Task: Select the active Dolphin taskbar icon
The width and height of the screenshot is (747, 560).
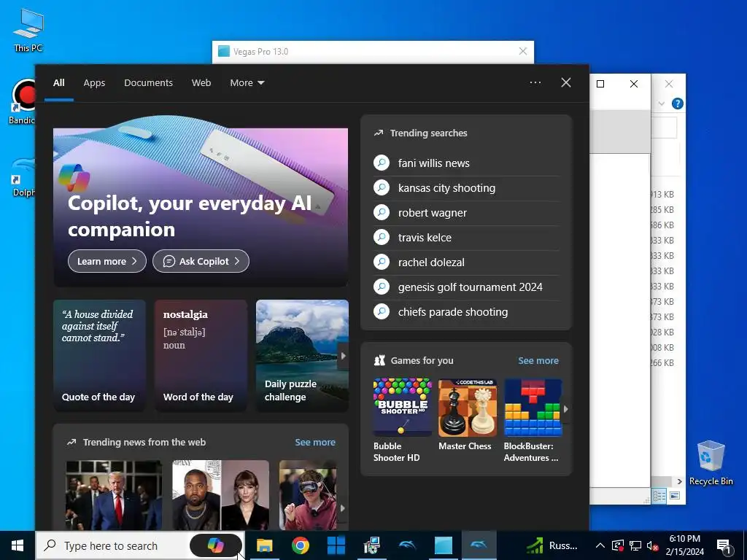Action: click(479, 545)
